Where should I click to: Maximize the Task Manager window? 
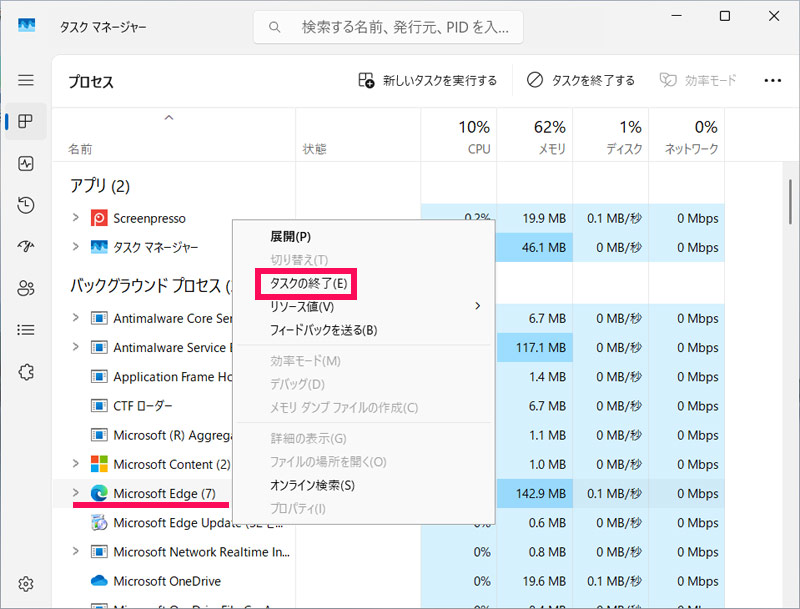pyautogui.click(x=724, y=16)
